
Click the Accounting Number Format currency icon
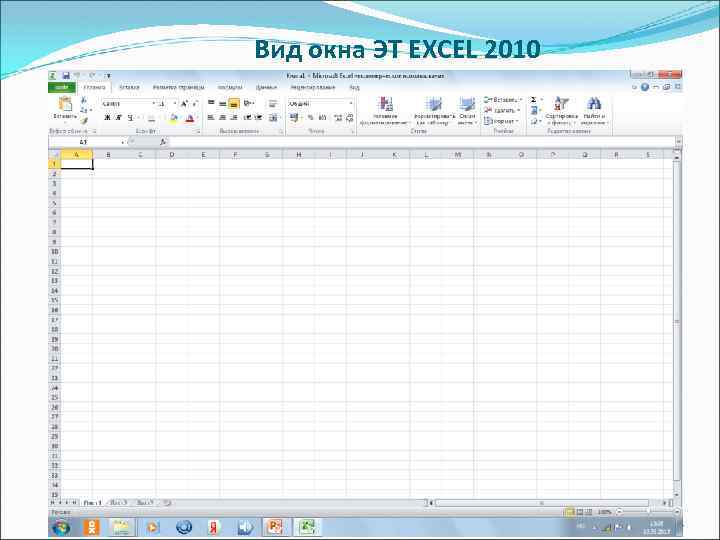294,118
